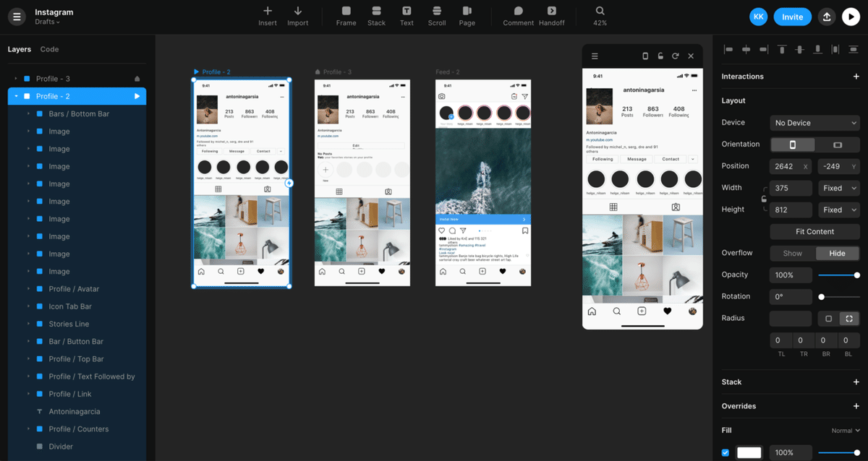Align vertical centers
The image size is (868, 461).
[799, 49]
